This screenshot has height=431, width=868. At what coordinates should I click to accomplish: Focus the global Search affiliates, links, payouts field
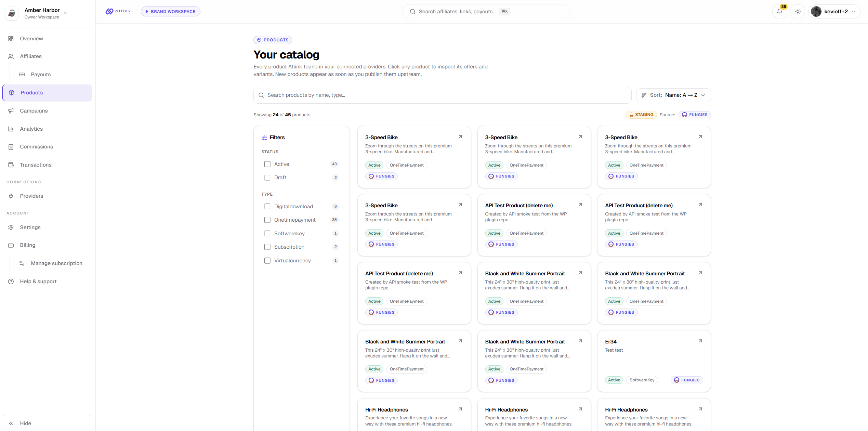pos(486,12)
